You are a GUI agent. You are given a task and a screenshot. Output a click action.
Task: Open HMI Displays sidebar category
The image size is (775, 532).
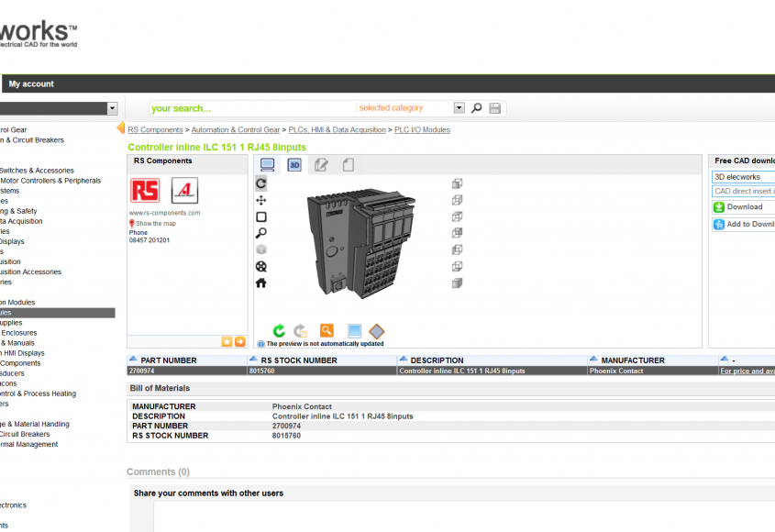pos(23,353)
